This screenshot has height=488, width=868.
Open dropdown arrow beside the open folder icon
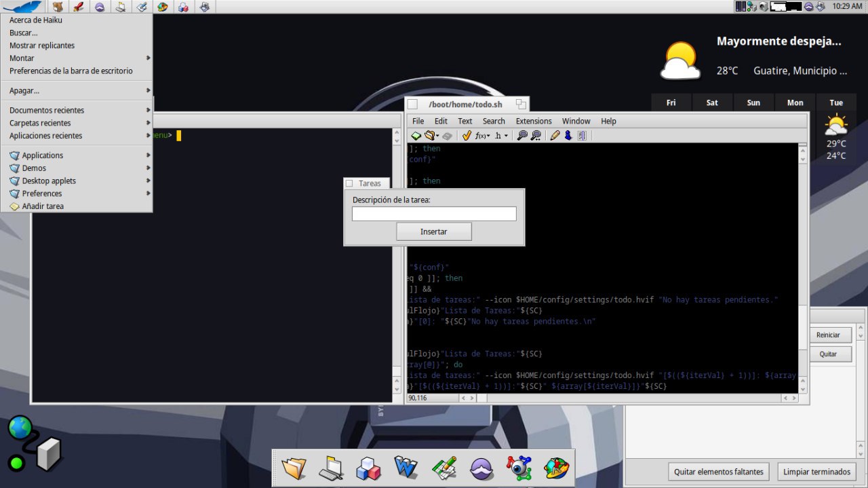click(x=437, y=136)
